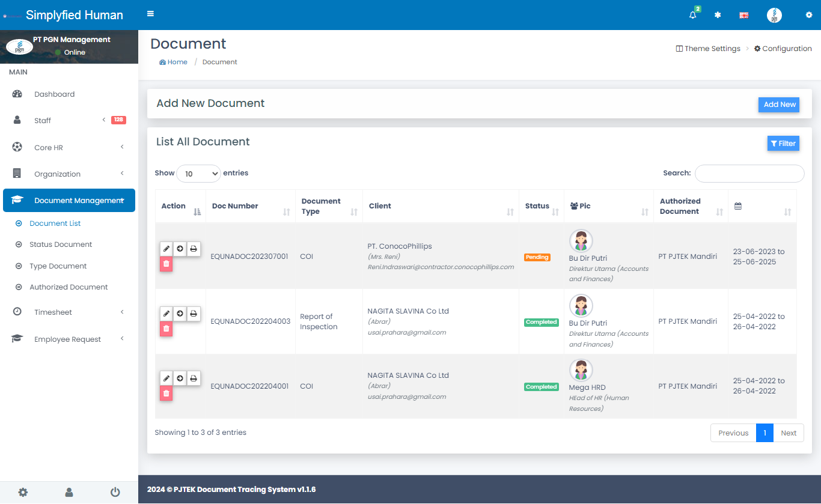Click the Filter button
The height and width of the screenshot is (504, 821).
783,144
